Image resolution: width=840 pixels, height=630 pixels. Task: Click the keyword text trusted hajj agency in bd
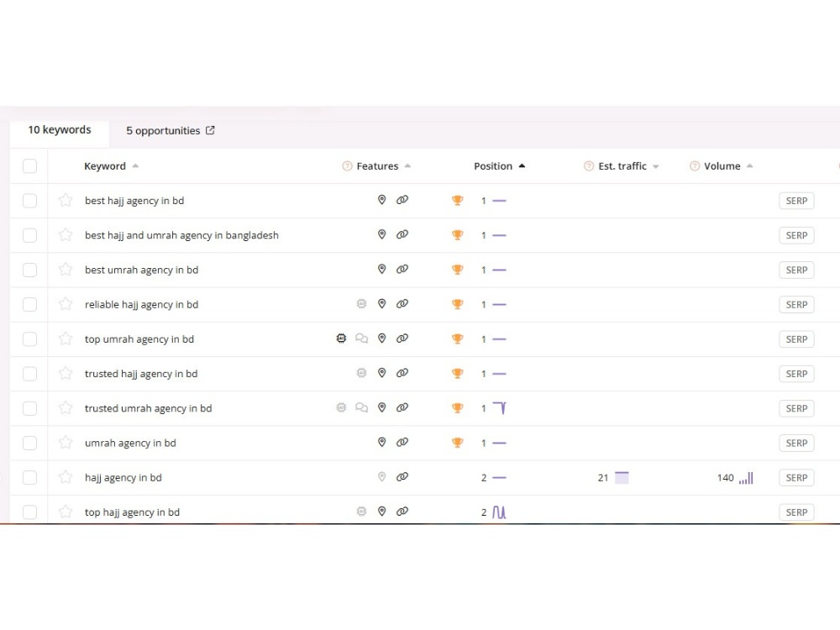click(141, 374)
